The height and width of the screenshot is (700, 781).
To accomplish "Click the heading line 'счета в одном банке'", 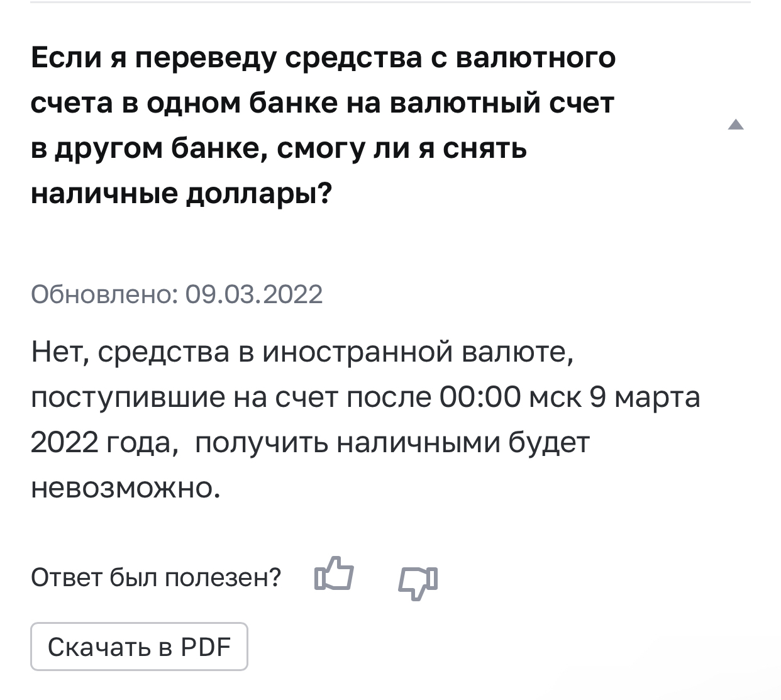I will [x=323, y=103].
